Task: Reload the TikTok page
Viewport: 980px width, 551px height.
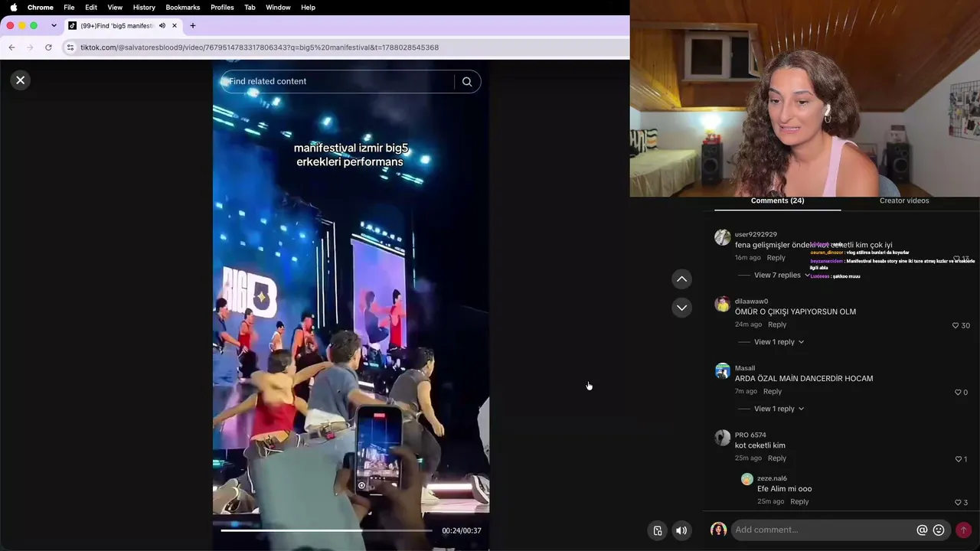Action: click(48, 47)
